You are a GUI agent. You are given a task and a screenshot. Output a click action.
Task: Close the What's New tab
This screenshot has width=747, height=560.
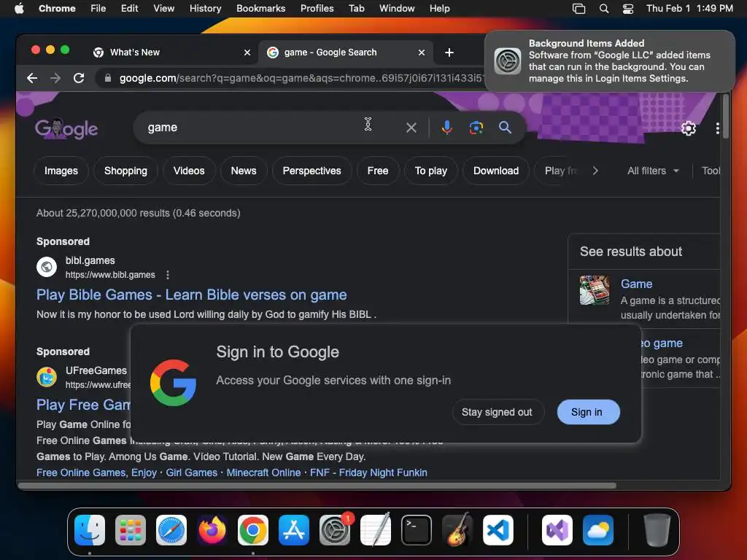click(247, 52)
